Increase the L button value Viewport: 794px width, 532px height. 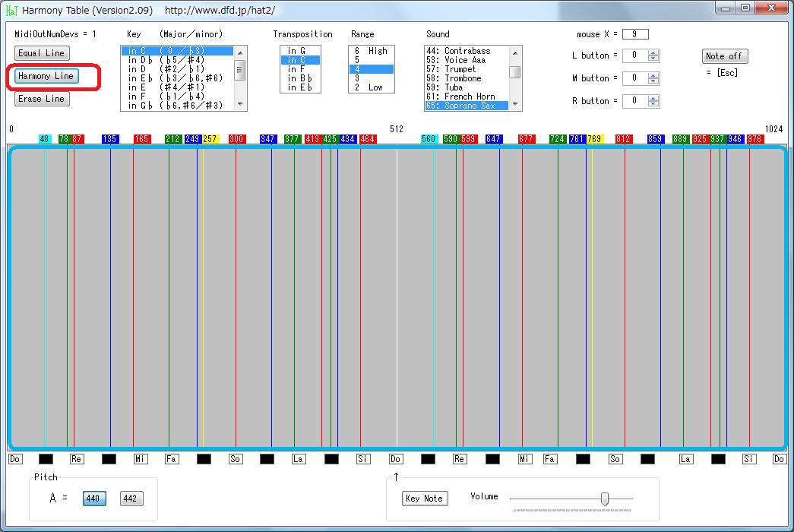653,52
